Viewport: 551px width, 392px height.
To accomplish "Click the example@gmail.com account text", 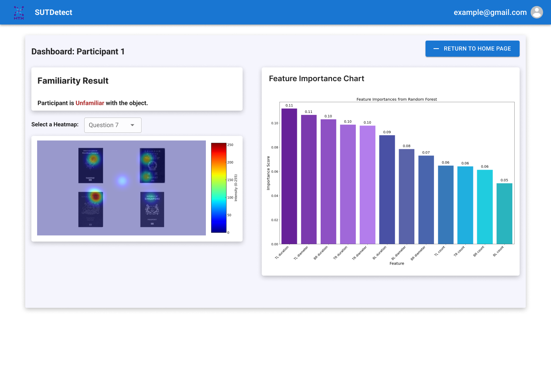I will (490, 12).
